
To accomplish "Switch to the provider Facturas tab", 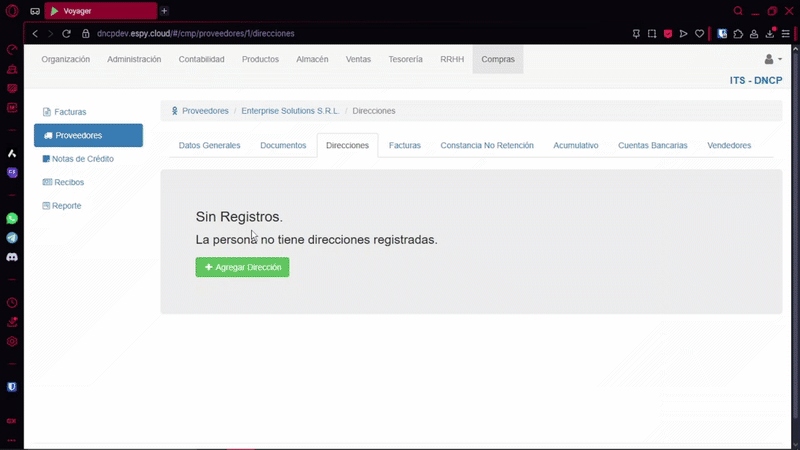I will [405, 145].
